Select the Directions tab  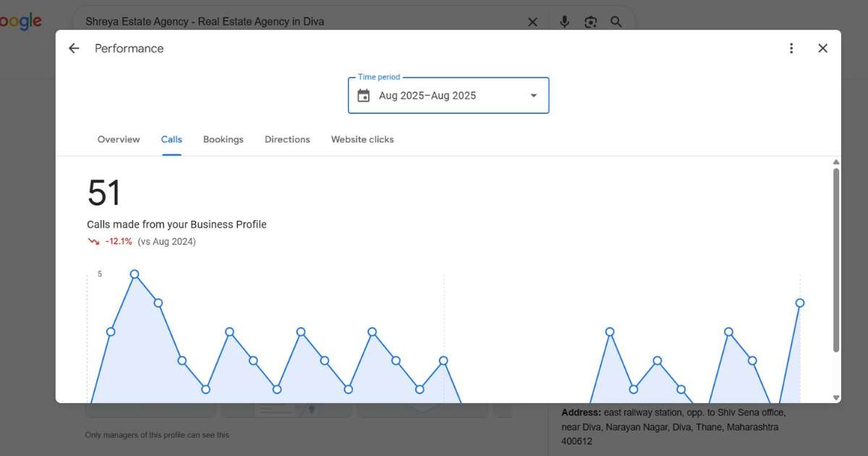click(x=287, y=139)
